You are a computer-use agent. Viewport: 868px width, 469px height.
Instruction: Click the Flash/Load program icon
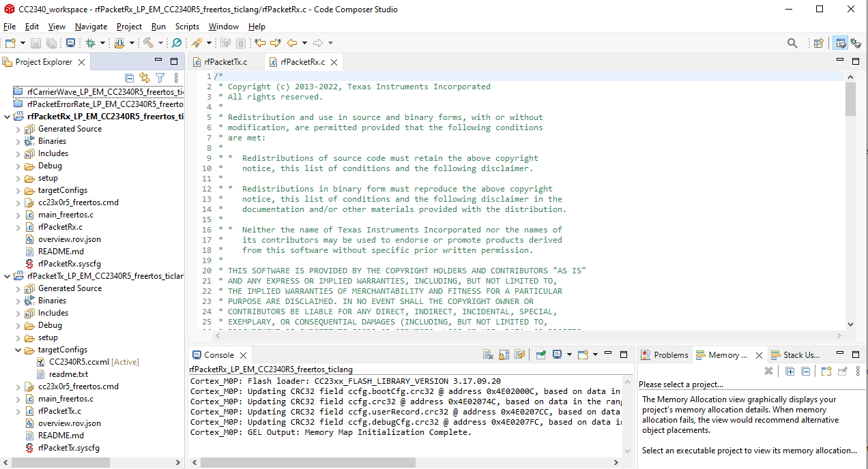point(119,43)
